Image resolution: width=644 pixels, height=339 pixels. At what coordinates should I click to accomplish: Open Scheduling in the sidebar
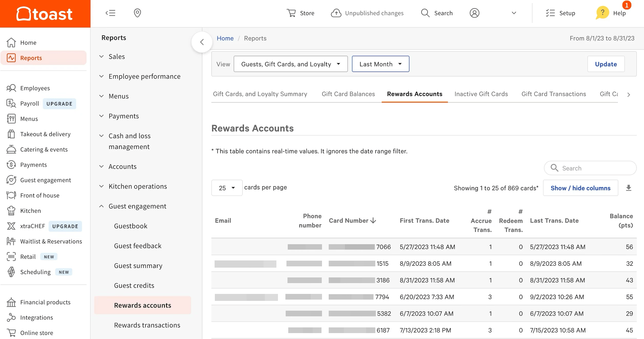35,272
